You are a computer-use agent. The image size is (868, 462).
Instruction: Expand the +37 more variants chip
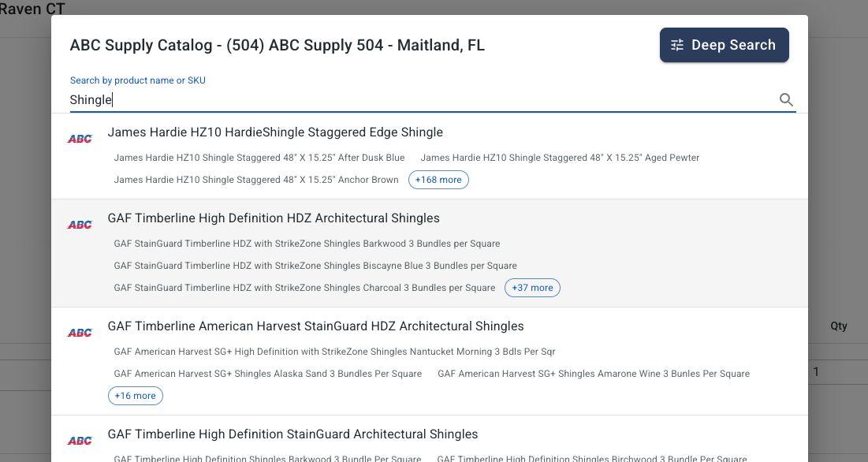pos(532,288)
